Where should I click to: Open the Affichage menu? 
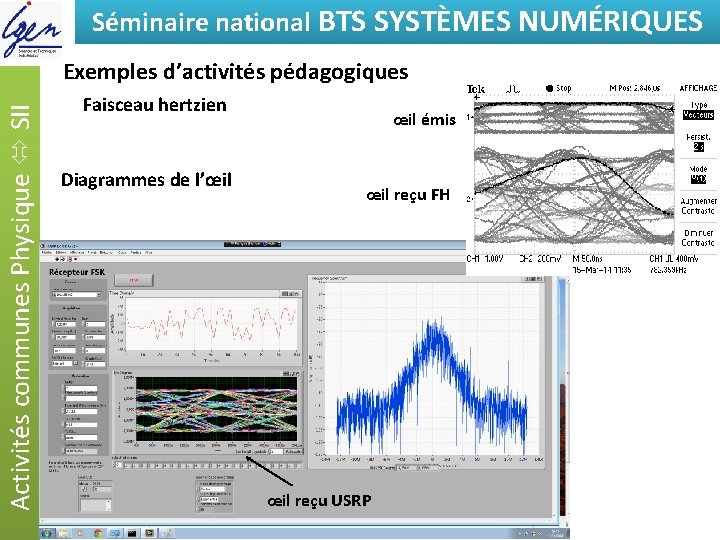(76, 253)
